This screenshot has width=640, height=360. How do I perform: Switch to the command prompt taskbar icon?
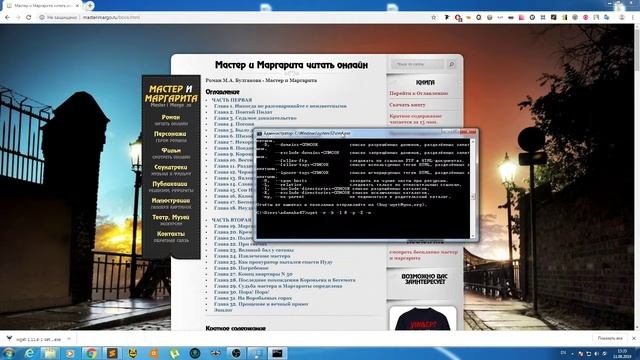(278, 353)
